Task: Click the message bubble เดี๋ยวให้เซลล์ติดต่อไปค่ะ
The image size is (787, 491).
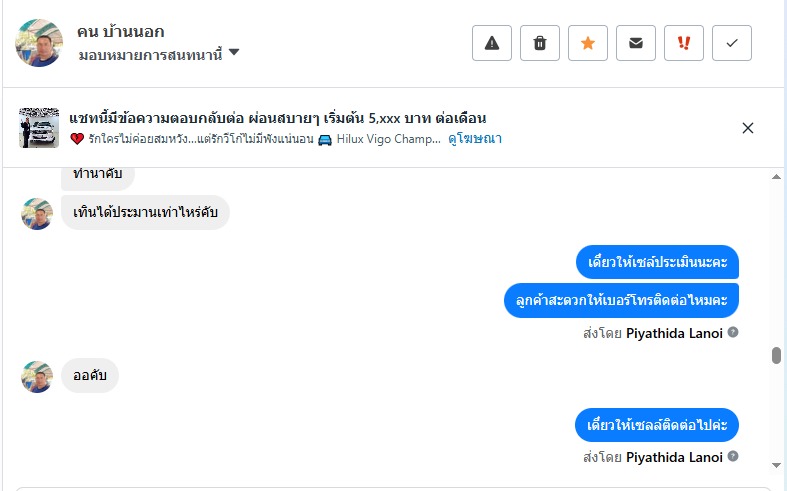Action: (657, 425)
